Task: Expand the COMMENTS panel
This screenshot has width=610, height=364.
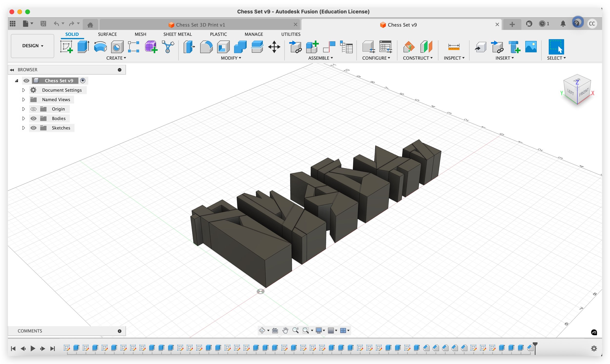Action: (x=120, y=331)
